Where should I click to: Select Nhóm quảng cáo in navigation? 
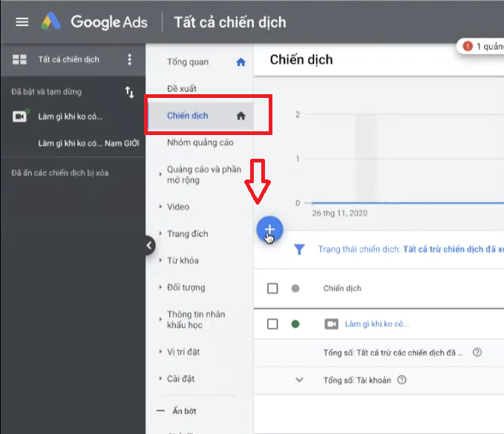pyautogui.click(x=200, y=142)
